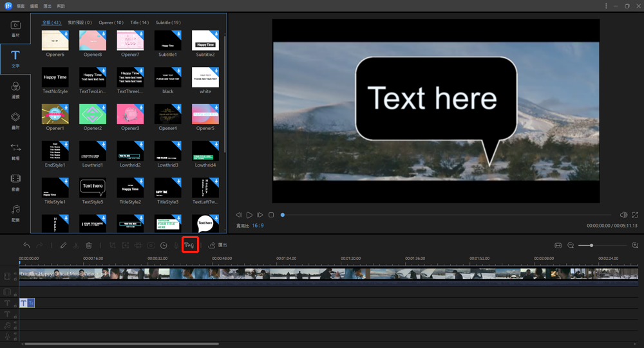
Task: Mute the main video track speaker toggle
Action: tap(15, 274)
